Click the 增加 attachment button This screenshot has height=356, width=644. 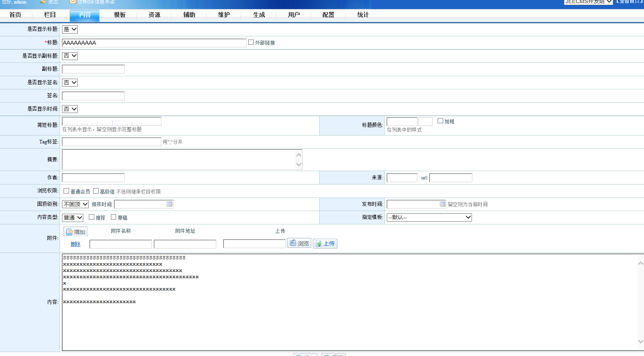click(75, 232)
